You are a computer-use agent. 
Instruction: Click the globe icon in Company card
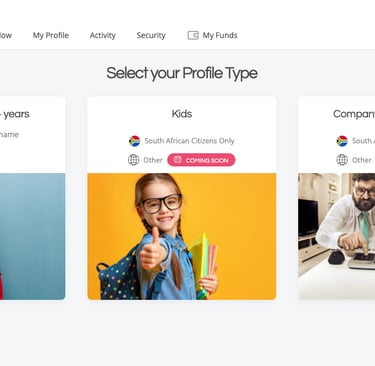click(342, 160)
